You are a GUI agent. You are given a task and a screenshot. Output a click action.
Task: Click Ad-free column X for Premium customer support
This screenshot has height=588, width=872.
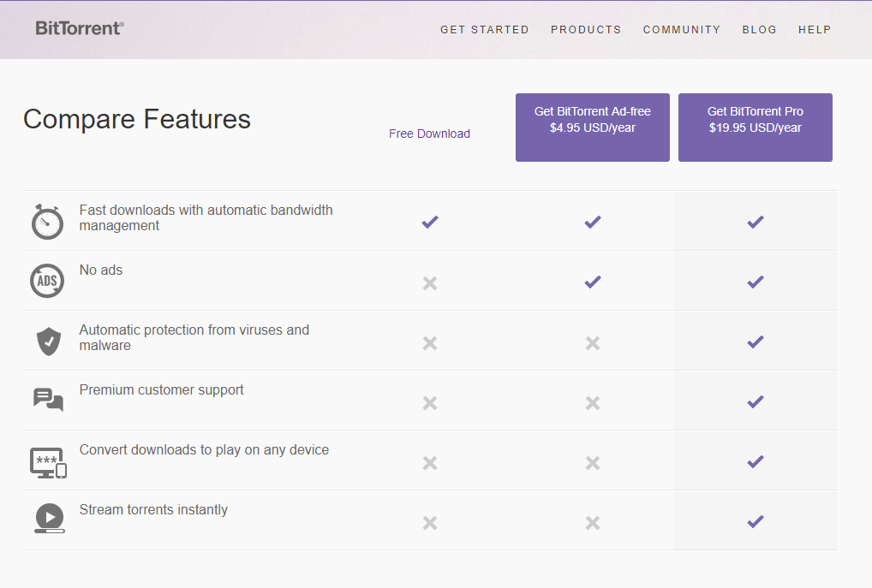593,403
